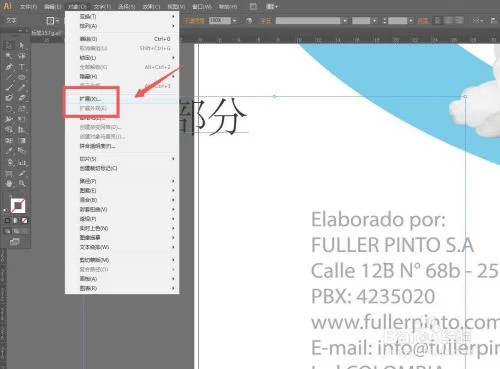Select the Mesh tool
The image size is (500, 369).
point(9,140)
